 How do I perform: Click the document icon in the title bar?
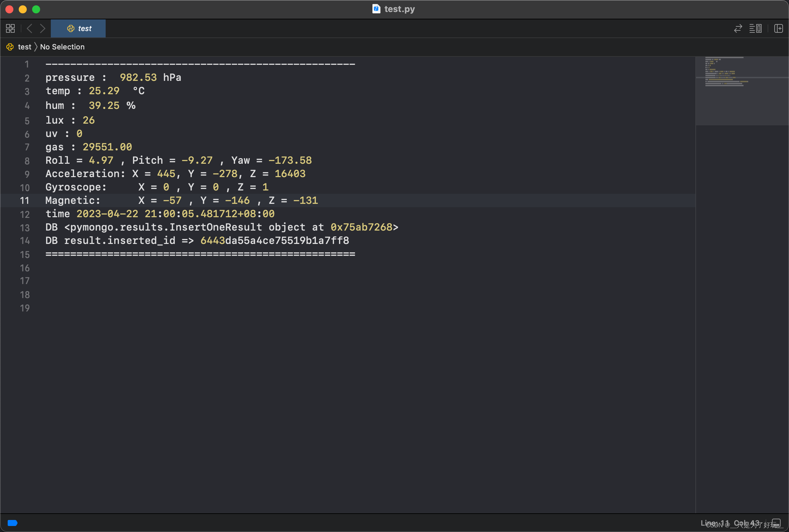click(x=376, y=9)
